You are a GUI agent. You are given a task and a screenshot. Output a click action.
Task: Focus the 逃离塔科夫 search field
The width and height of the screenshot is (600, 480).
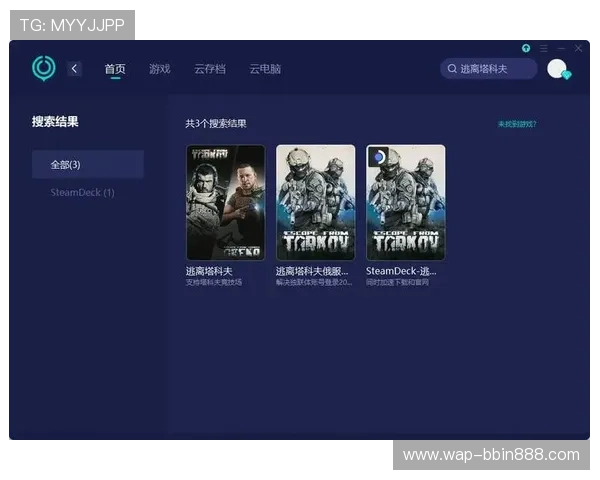coord(489,69)
